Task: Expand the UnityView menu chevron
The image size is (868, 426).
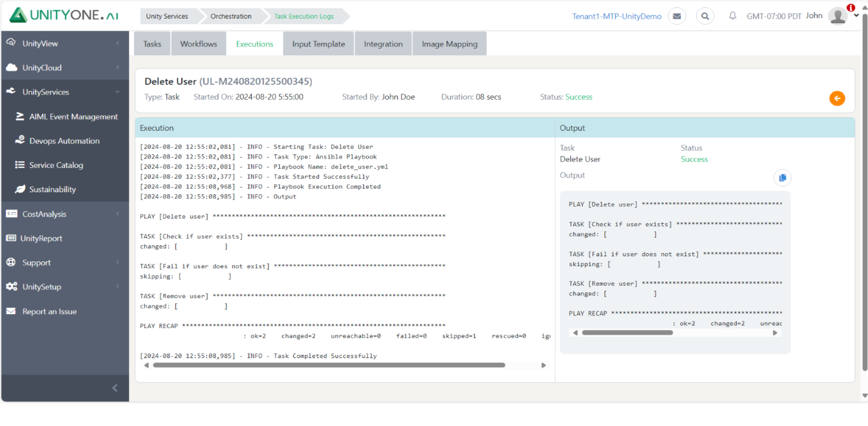Action: tap(118, 43)
